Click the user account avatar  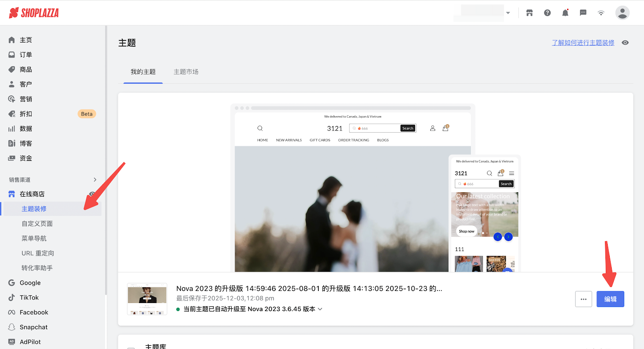tap(622, 13)
